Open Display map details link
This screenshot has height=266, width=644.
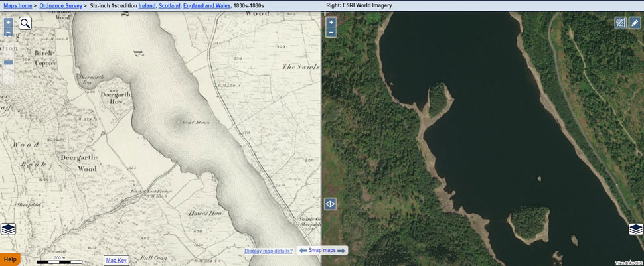268,251
